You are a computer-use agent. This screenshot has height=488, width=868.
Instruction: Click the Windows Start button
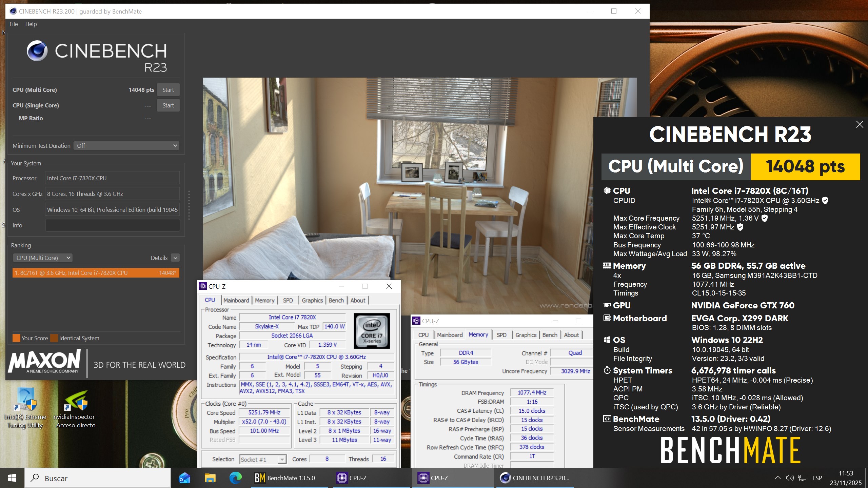tap(12, 478)
